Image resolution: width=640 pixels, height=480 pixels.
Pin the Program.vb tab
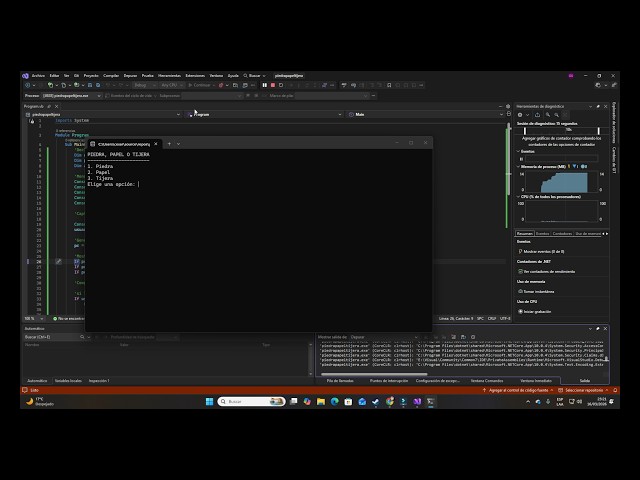(49, 106)
